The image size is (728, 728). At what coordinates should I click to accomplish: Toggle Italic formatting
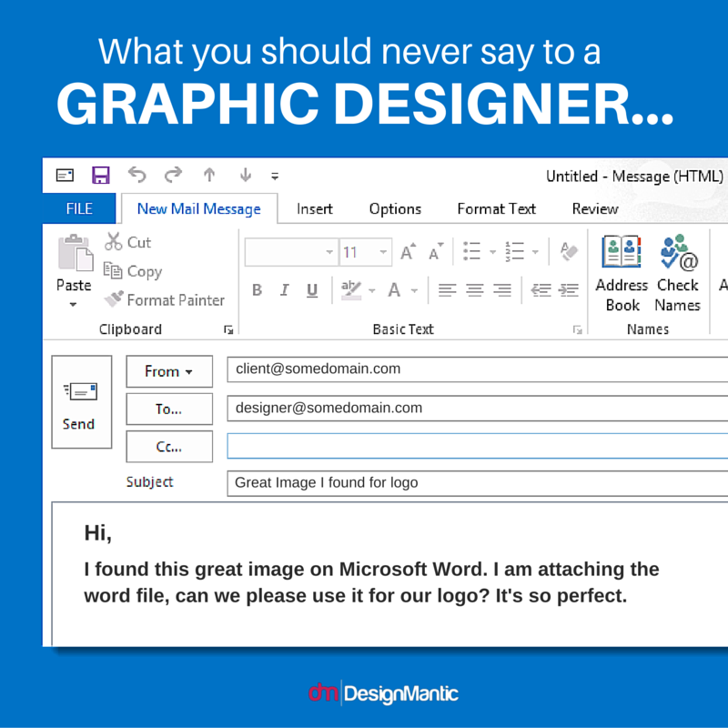coord(284,290)
